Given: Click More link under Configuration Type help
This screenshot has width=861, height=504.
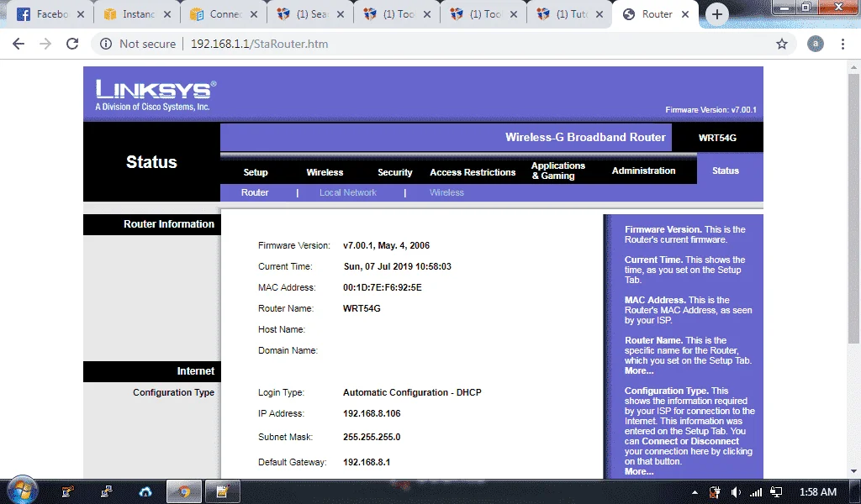Looking at the screenshot, I should point(639,471).
